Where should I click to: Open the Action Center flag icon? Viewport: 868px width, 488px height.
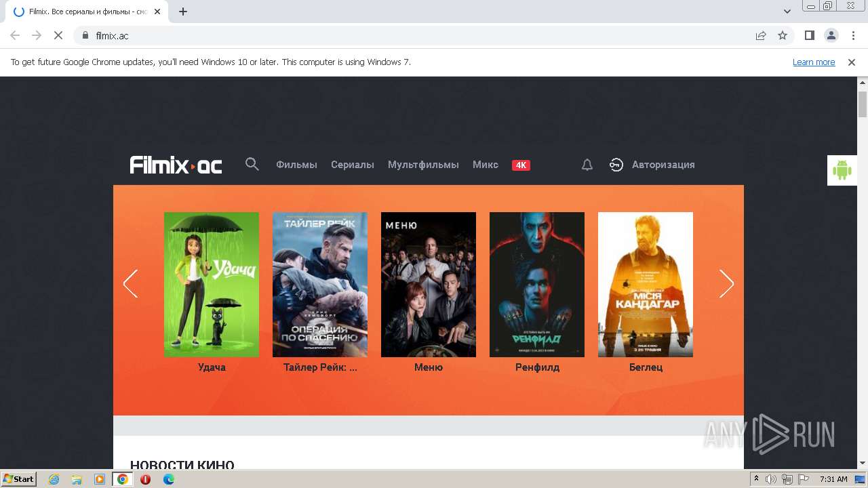804,479
